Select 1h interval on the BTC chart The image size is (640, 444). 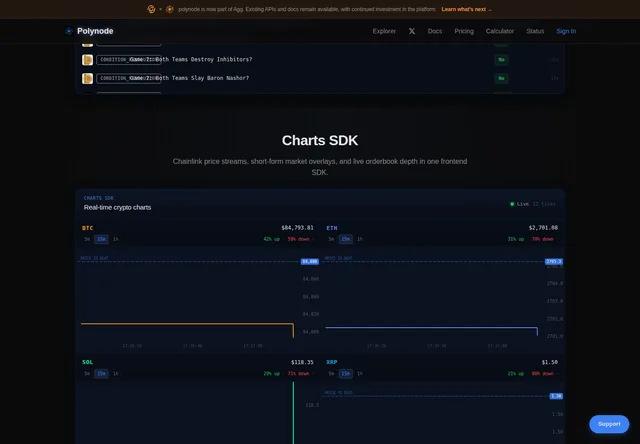pyautogui.click(x=116, y=239)
